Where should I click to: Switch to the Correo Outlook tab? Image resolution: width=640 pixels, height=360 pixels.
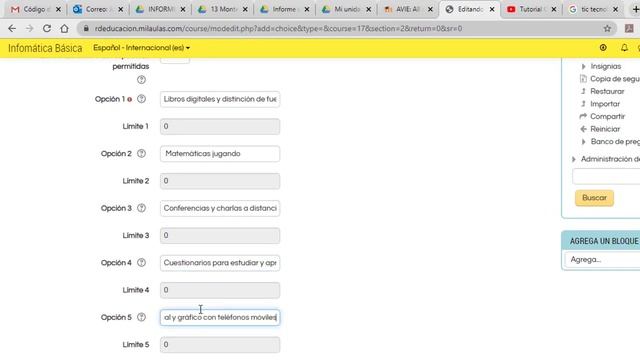[x=98, y=9]
